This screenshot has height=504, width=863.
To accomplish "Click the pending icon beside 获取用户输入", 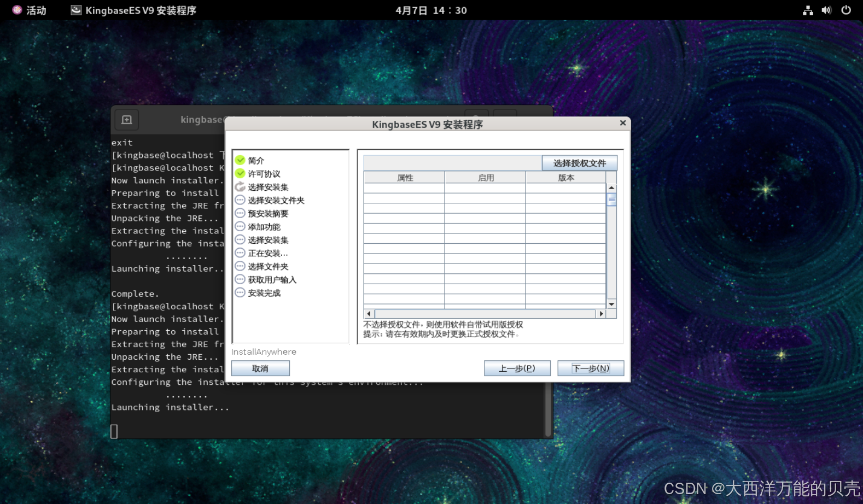I will tap(240, 279).
